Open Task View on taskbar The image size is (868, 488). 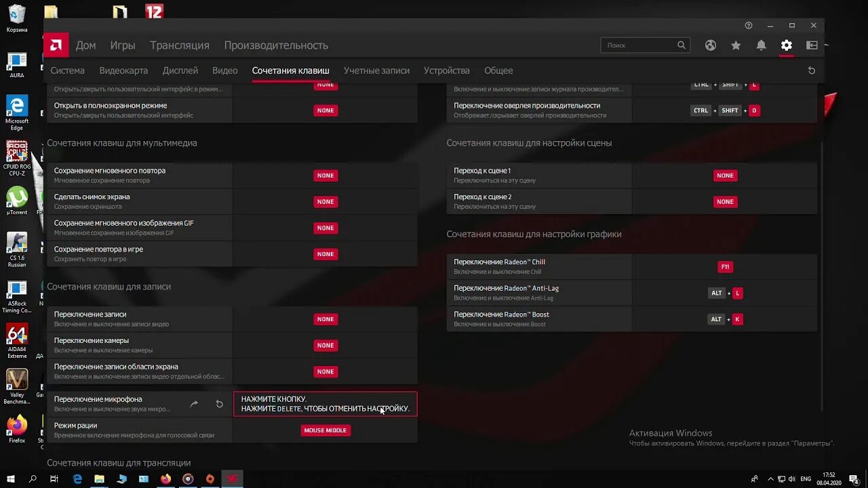(54, 479)
